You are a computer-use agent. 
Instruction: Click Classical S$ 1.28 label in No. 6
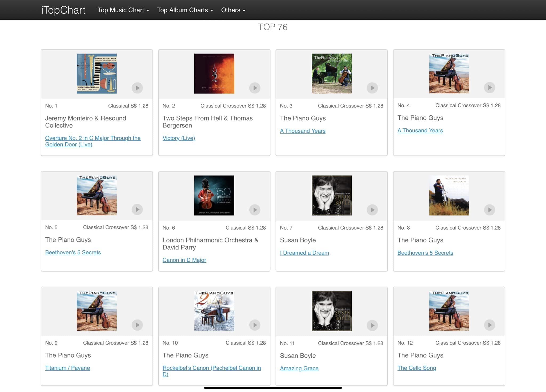point(246,227)
